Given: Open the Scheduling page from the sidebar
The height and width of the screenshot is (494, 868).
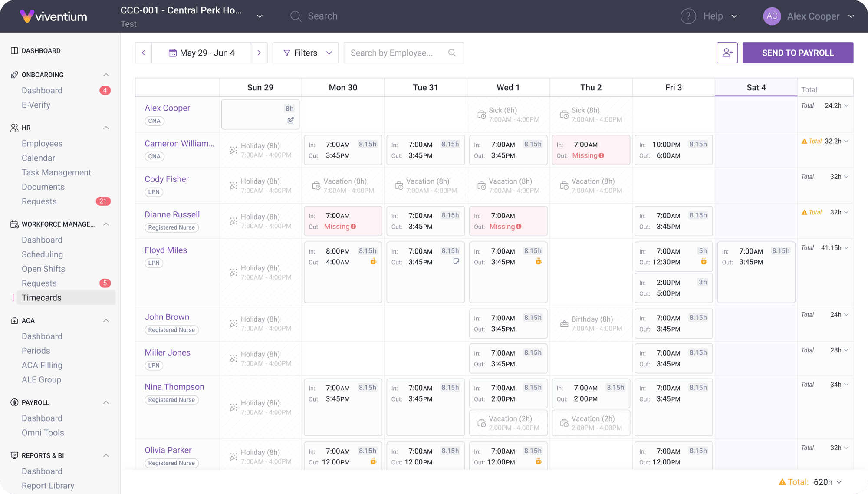Looking at the screenshot, I should tap(42, 254).
